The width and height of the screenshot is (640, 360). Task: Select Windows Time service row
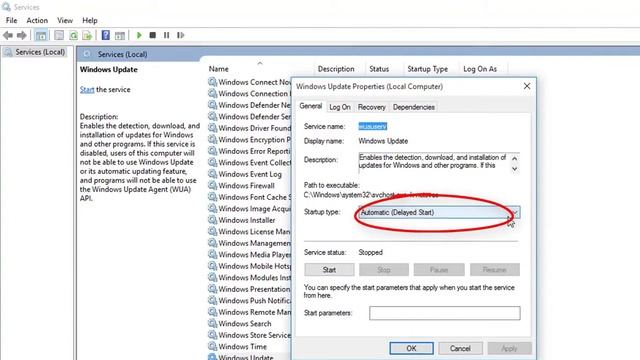pos(242,347)
